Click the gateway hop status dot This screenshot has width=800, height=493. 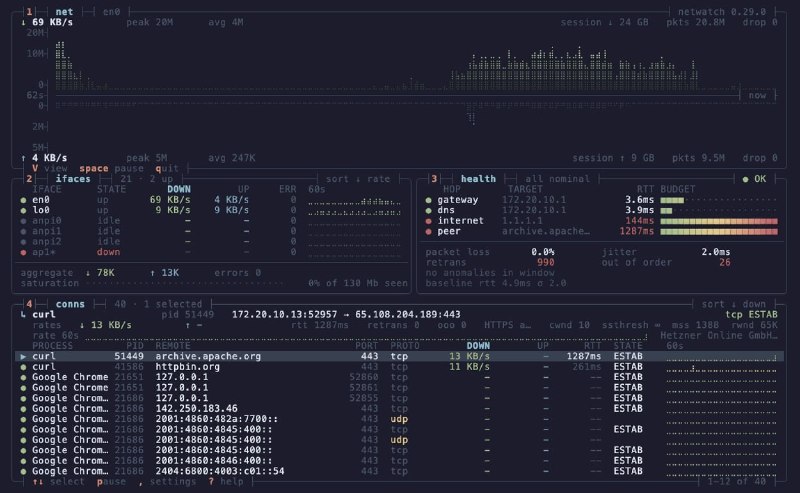tap(429, 200)
